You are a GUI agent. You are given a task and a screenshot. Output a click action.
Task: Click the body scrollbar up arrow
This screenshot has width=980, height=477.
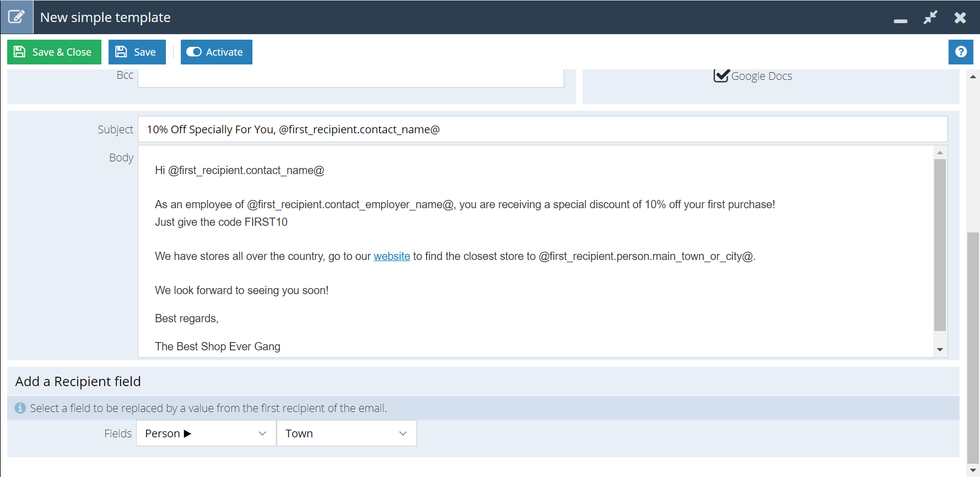point(940,153)
